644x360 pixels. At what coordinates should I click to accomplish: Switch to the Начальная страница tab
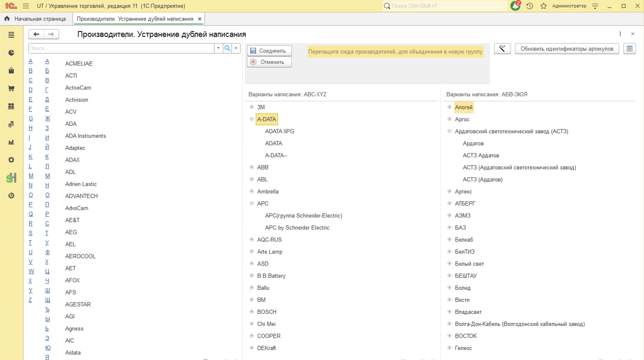click(40, 19)
